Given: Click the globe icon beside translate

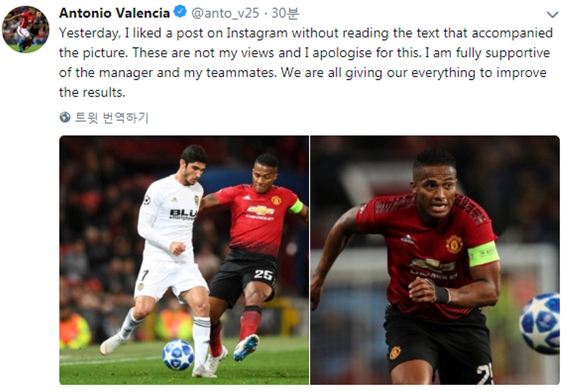Looking at the screenshot, I should (65, 118).
